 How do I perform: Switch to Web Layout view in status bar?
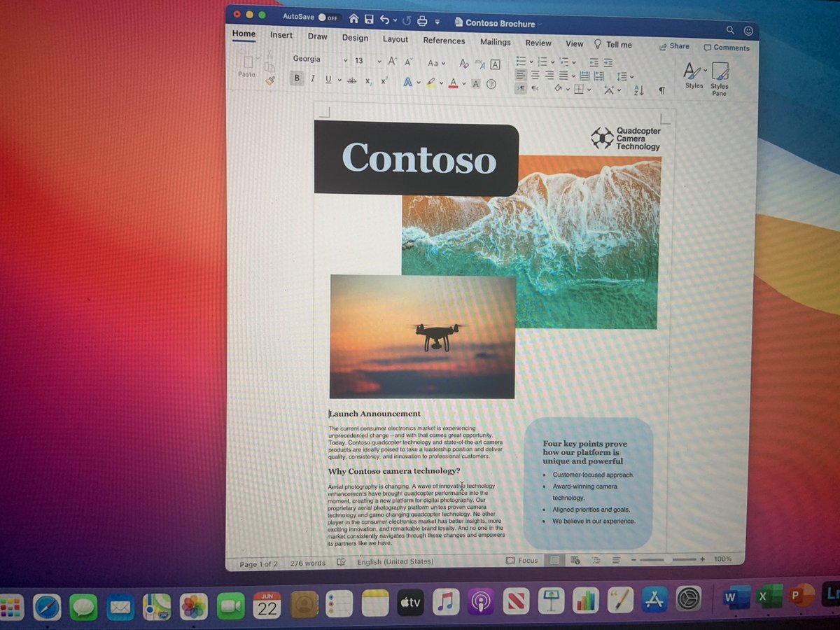tap(575, 560)
